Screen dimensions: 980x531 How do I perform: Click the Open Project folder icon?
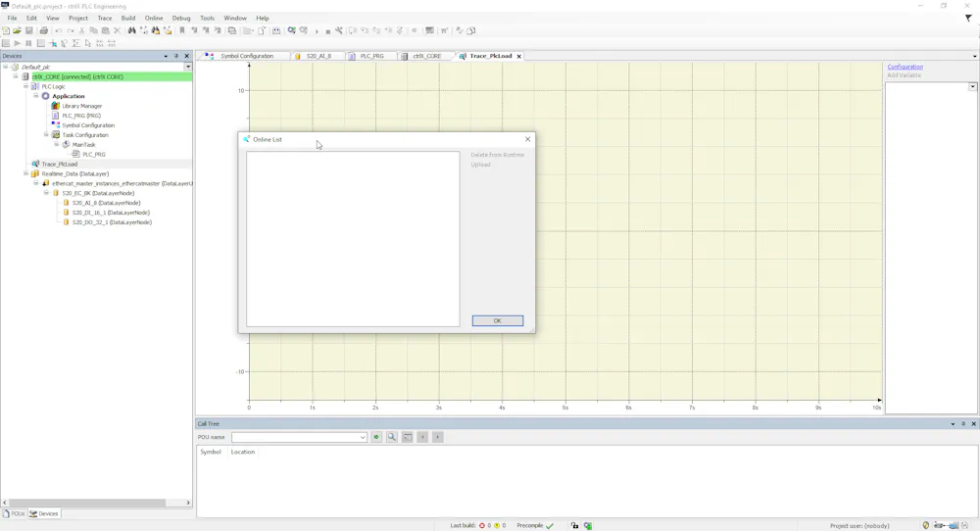17,30
